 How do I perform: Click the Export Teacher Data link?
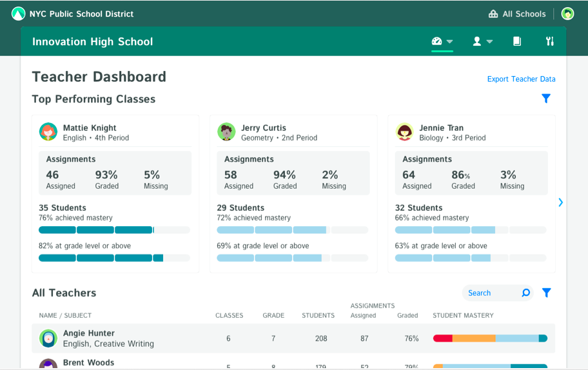(x=521, y=79)
